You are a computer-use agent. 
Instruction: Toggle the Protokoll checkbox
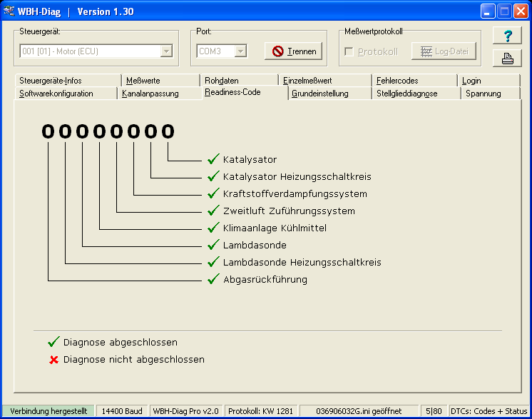[349, 51]
